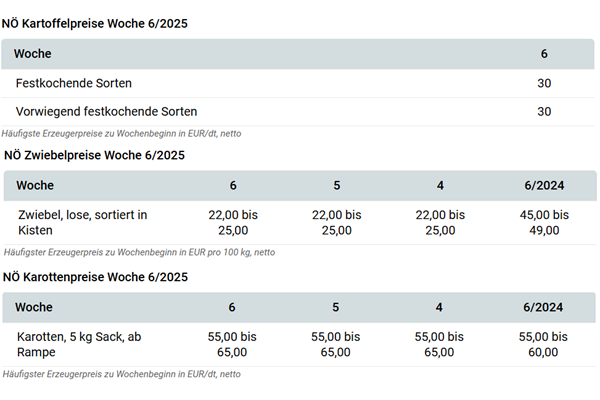The image size is (600, 400).
Task: Click week 5 column header in Zwiebelpreise table
Action: point(336,186)
